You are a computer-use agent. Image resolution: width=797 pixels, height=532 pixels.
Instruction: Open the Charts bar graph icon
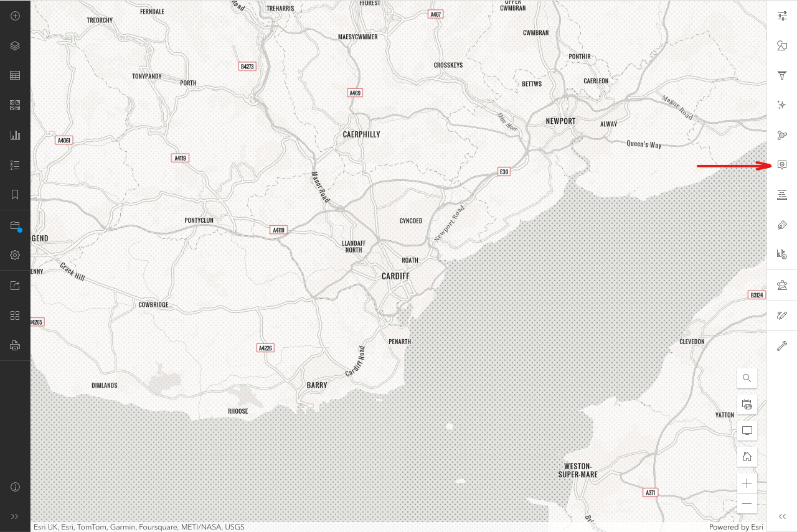15,135
